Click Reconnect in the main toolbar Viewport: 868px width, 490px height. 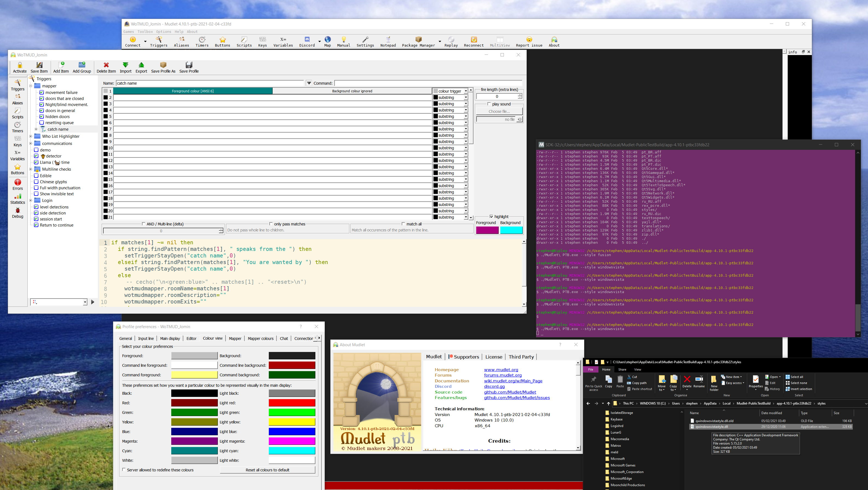pyautogui.click(x=473, y=42)
